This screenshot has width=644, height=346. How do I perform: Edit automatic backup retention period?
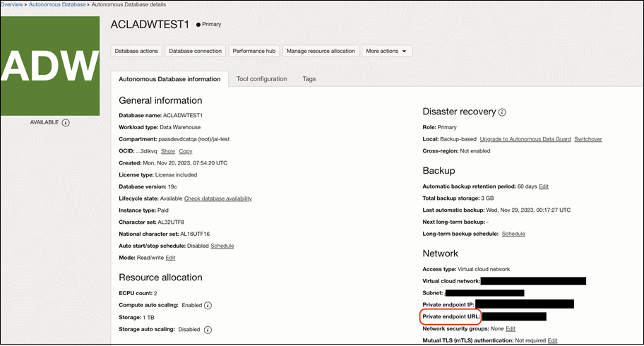544,186
